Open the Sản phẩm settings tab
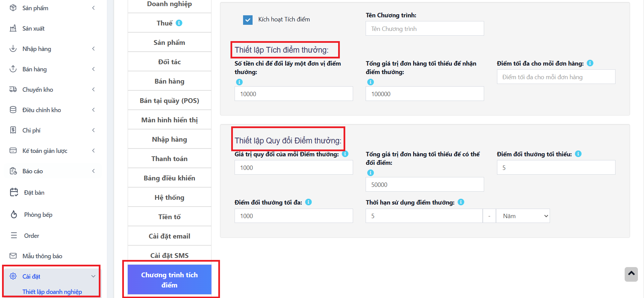 (x=169, y=42)
